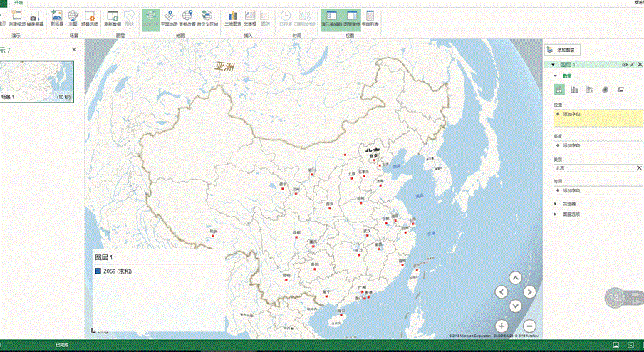Select the 平面地图 (Flat Map) icon
644x352 pixels.
tap(169, 17)
